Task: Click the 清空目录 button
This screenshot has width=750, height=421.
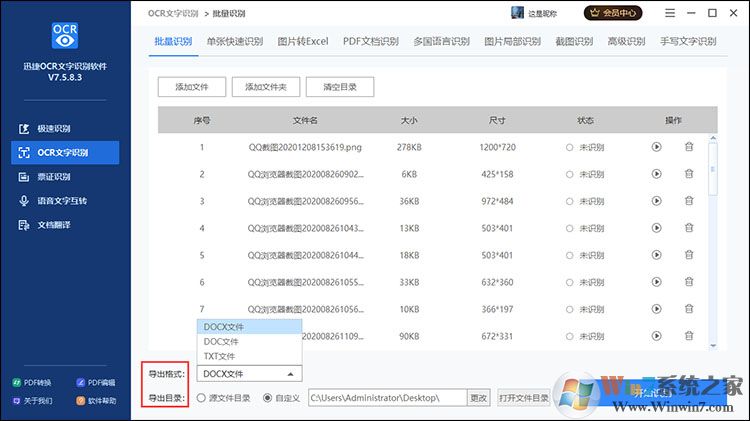Action: point(339,87)
